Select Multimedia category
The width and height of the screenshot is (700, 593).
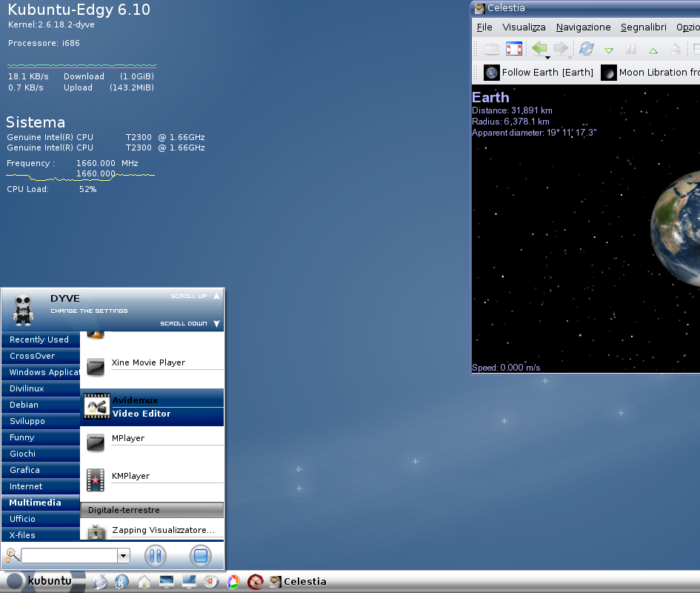click(41, 503)
